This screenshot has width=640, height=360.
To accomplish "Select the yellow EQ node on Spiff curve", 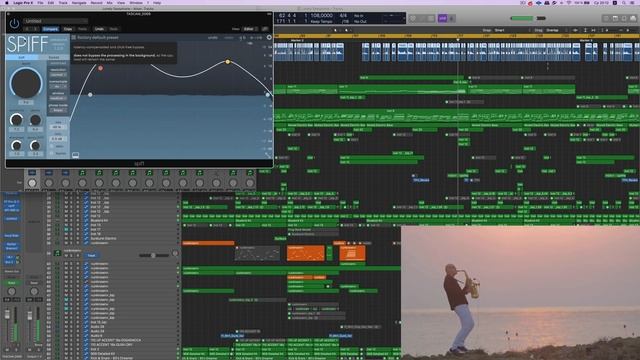I will pyautogui.click(x=228, y=62).
